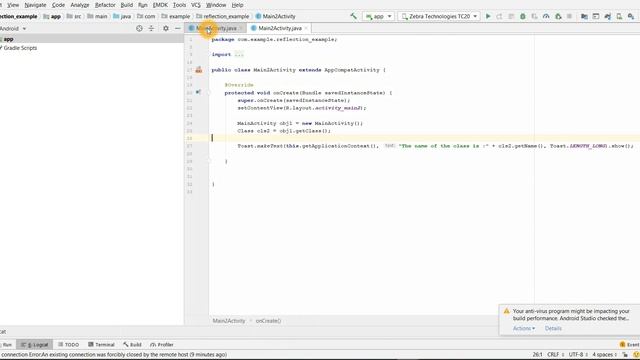Image resolution: width=640 pixels, height=360 pixels.
Task: Select the app node in project tree
Action: (x=8, y=39)
